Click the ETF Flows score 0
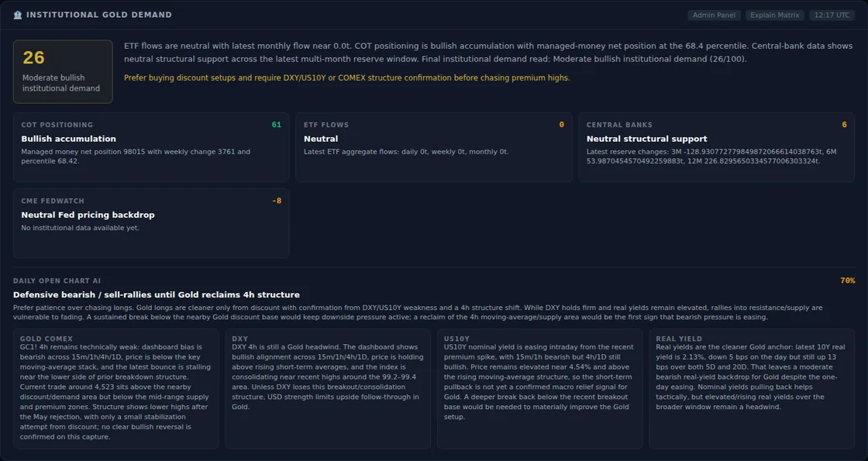The width and height of the screenshot is (868, 461). click(x=561, y=125)
